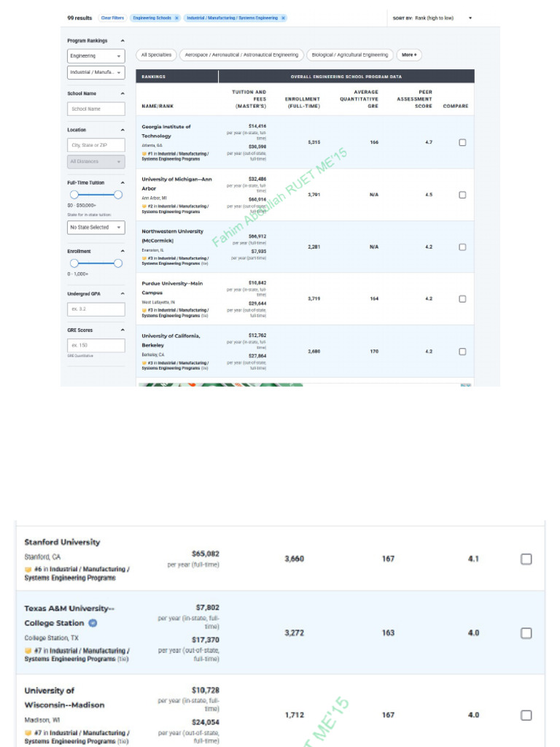Viewport: 560px width, 747px height.
Task: Click the Undergrad GPA input field
Action: [96, 309]
